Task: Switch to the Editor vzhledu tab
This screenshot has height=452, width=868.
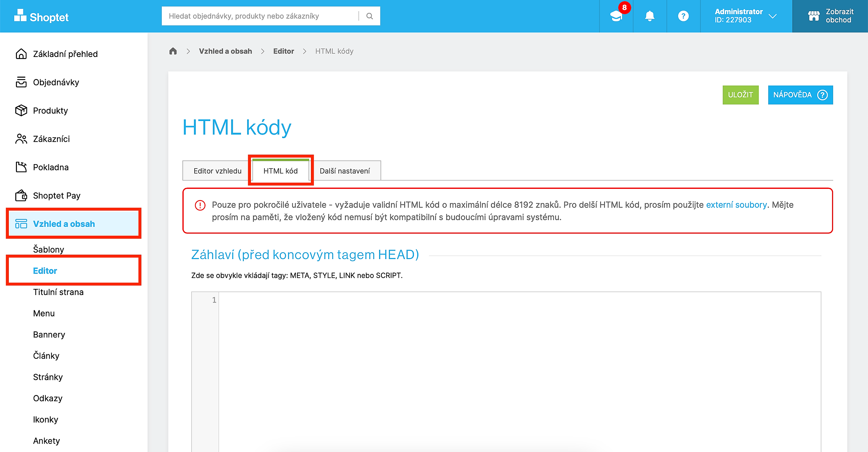Action: coord(217,171)
